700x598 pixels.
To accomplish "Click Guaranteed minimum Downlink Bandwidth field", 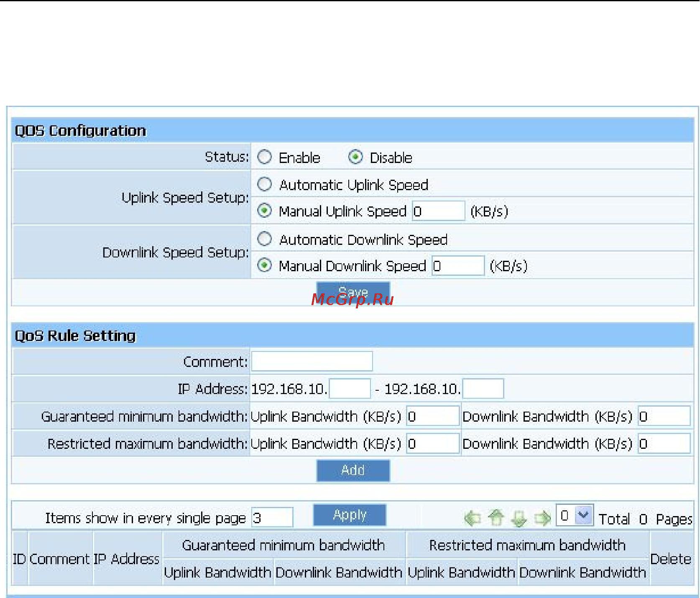I will tap(664, 416).
